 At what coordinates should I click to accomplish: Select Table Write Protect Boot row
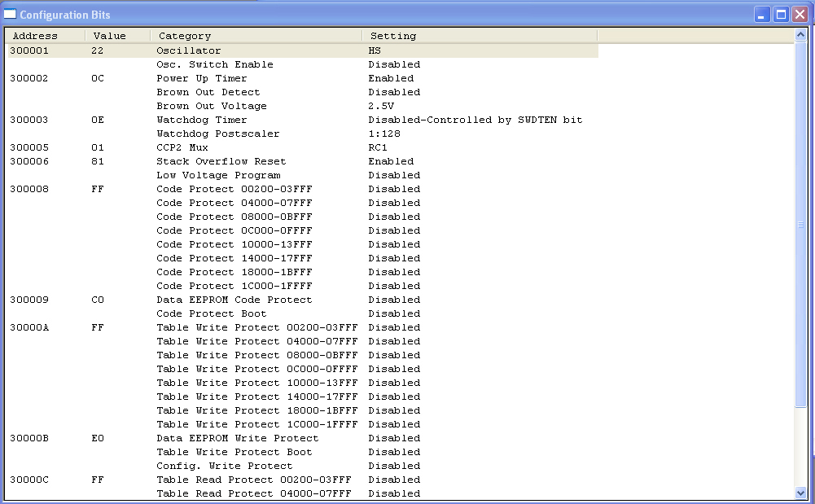pyautogui.click(x=303, y=453)
